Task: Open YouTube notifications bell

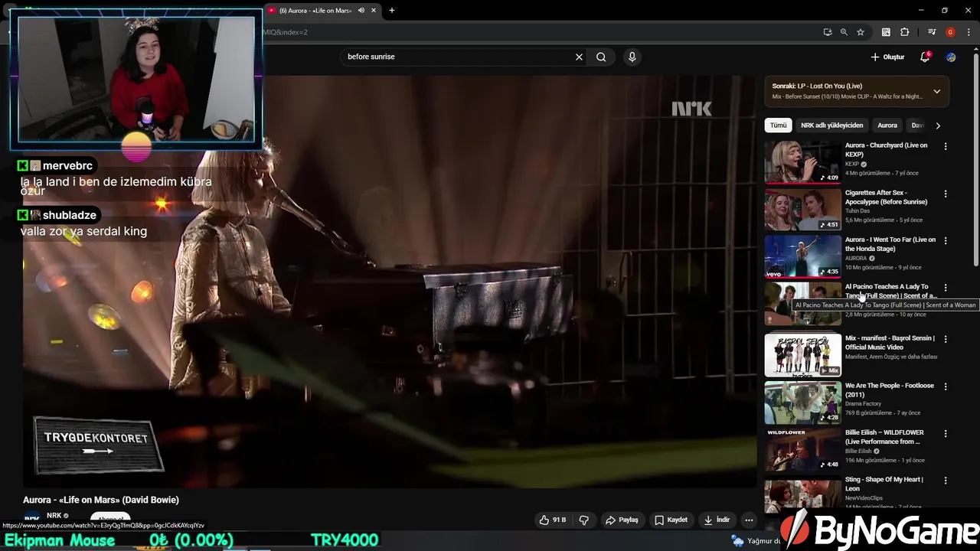Action: pyautogui.click(x=925, y=57)
